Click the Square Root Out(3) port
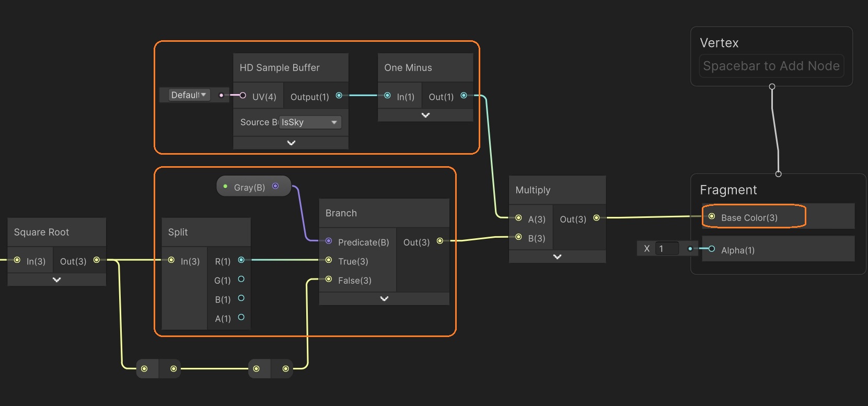 click(96, 260)
